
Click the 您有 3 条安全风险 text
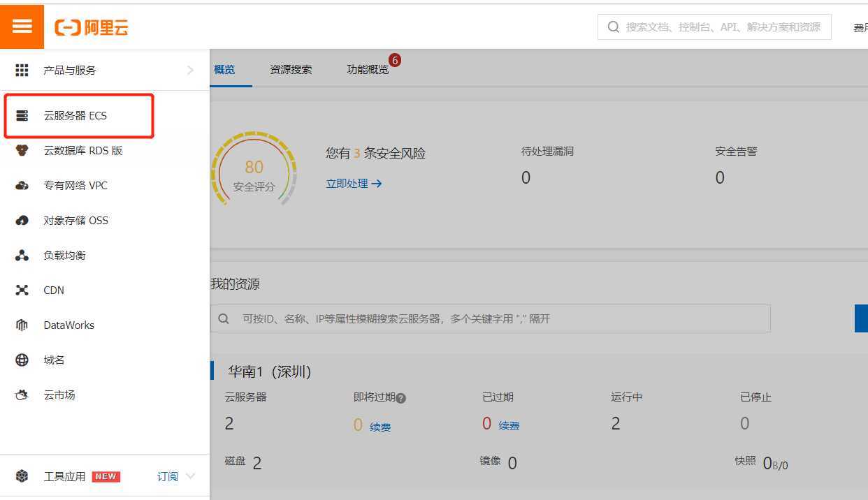[375, 153]
